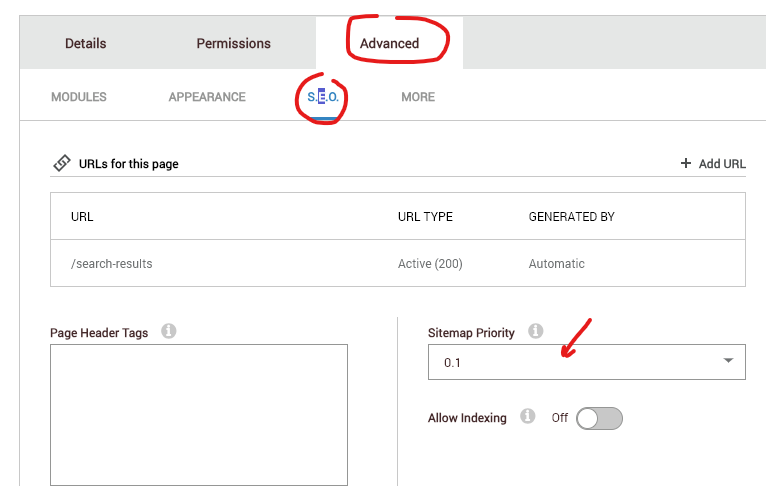
Task: Open the Permissions tab
Action: 233,43
